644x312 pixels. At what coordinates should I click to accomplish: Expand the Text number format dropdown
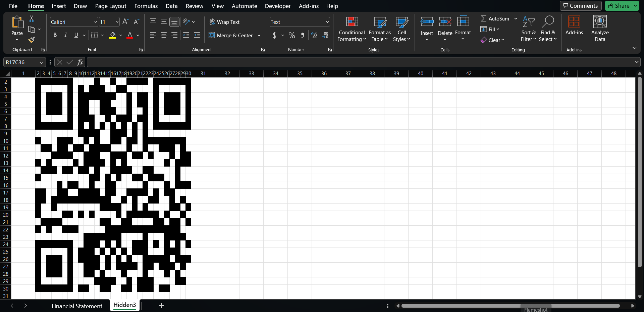tap(327, 22)
